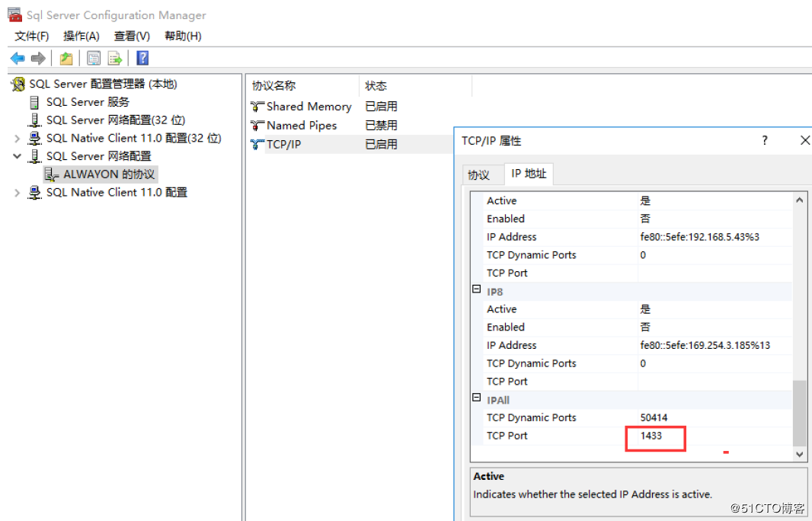812x521 pixels.
Task: Click the SQL Server 服务 node icon
Action: pyautogui.click(x=34, y=102)
